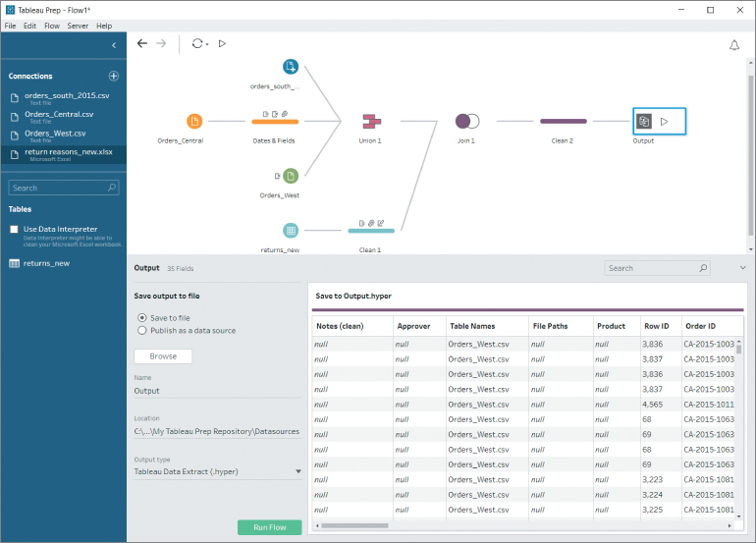Select the Orders_West input step icon
Screen dimensions: 756x543
pyautogui.click(x=291, y=176)
